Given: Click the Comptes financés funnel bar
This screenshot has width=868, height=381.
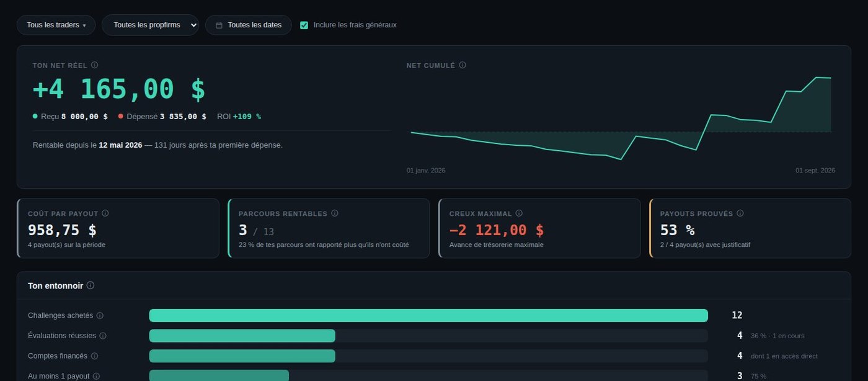Looking at the screenshot, I should (x=242, y=356).
